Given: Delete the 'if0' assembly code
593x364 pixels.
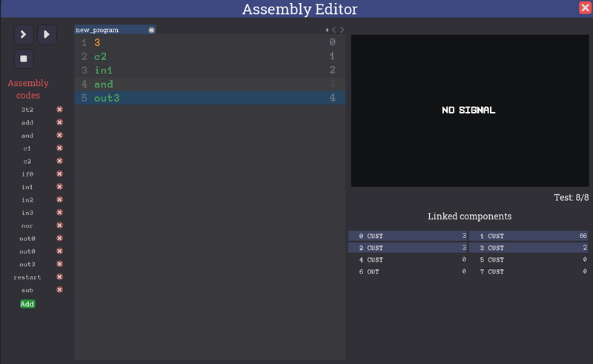Looking at the screenshot, I should tap(60, 174).
